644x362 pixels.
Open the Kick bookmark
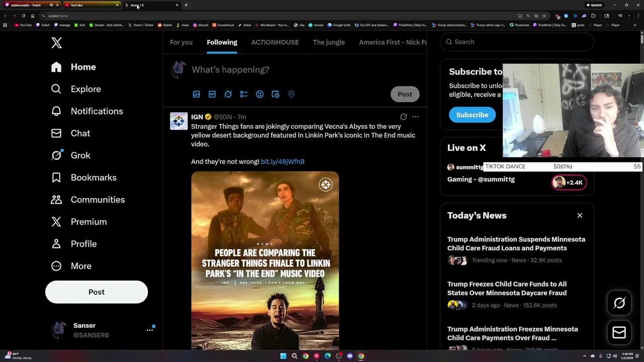[x=80, y=25]
